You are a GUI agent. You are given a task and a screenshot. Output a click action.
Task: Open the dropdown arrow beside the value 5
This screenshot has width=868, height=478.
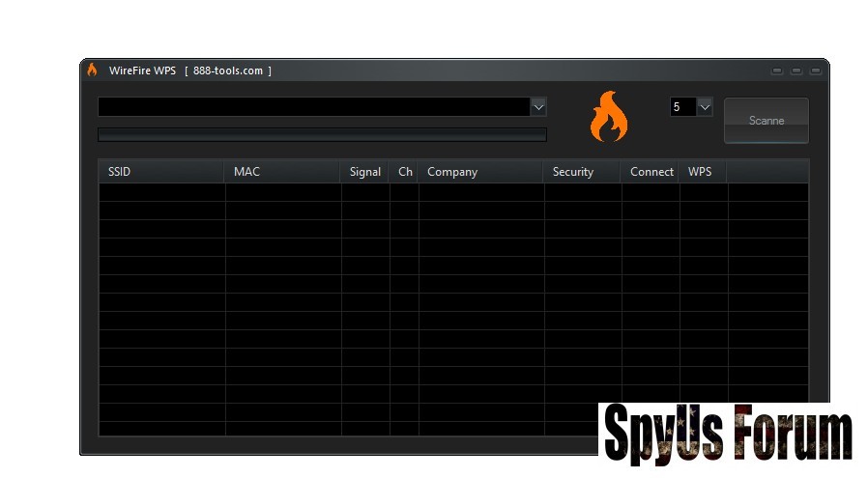704,107
